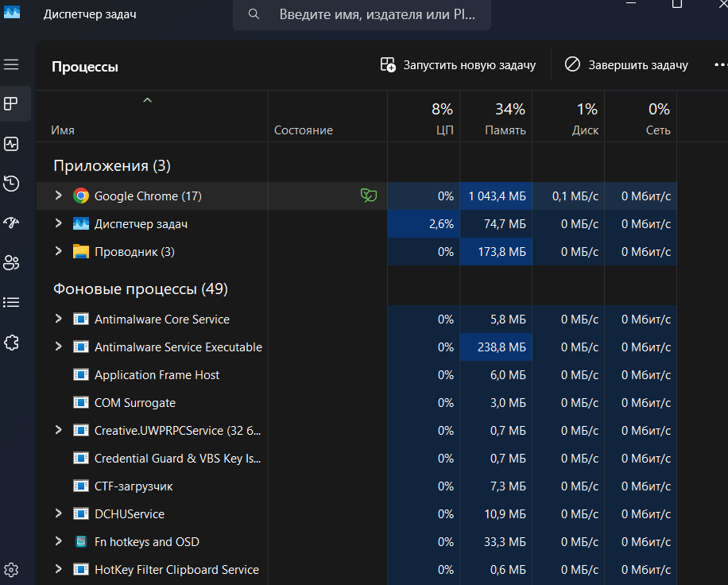The image size is (728, 585).
Task: Sort by the Диск column header
Action: click(568, 117)
